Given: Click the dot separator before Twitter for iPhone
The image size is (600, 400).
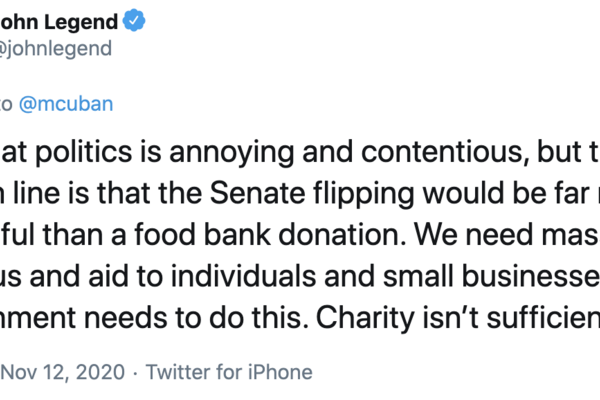Looking at the screenshot, I should (x=136, y=373).
